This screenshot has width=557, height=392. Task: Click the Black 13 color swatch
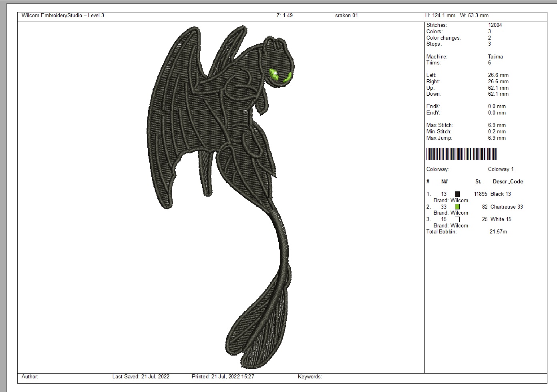coord(457,194)
